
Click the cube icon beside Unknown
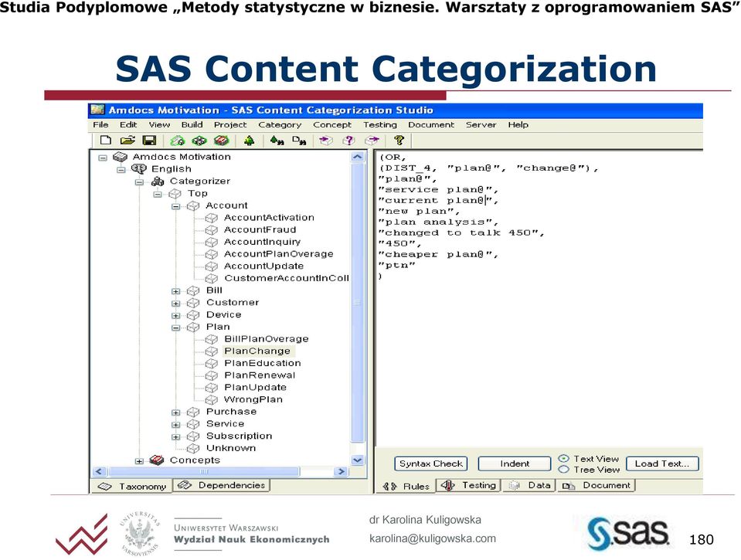pyautogui.click(x=193, y=449)
